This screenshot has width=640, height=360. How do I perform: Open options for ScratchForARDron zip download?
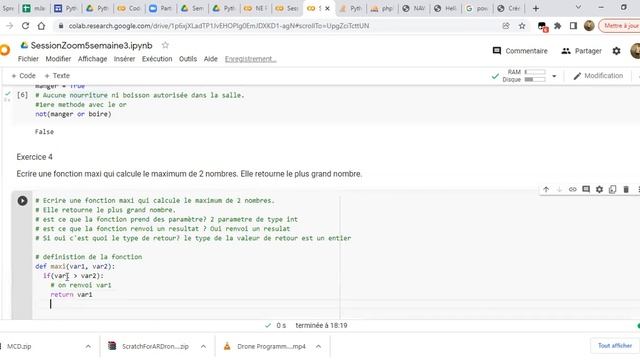(x=203, y=347)
